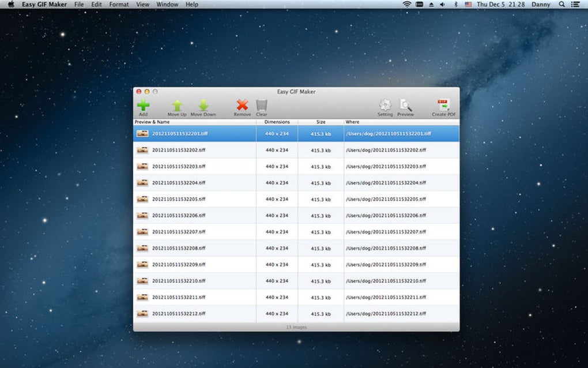Close the Easy GIF Maker window
588x368 pixels.
tap(139, 92)
